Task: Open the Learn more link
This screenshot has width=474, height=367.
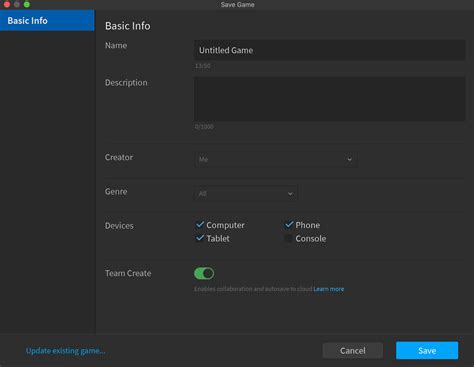Action: 329,289
